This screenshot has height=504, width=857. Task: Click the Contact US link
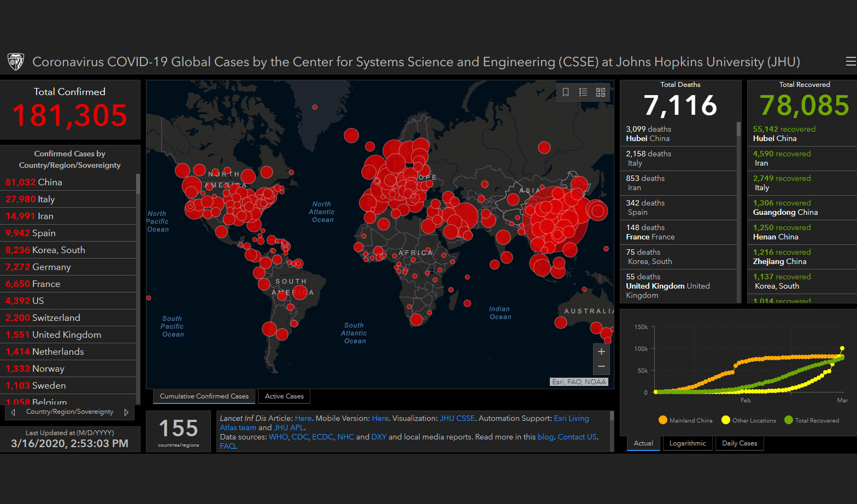(x=577, y=437)
